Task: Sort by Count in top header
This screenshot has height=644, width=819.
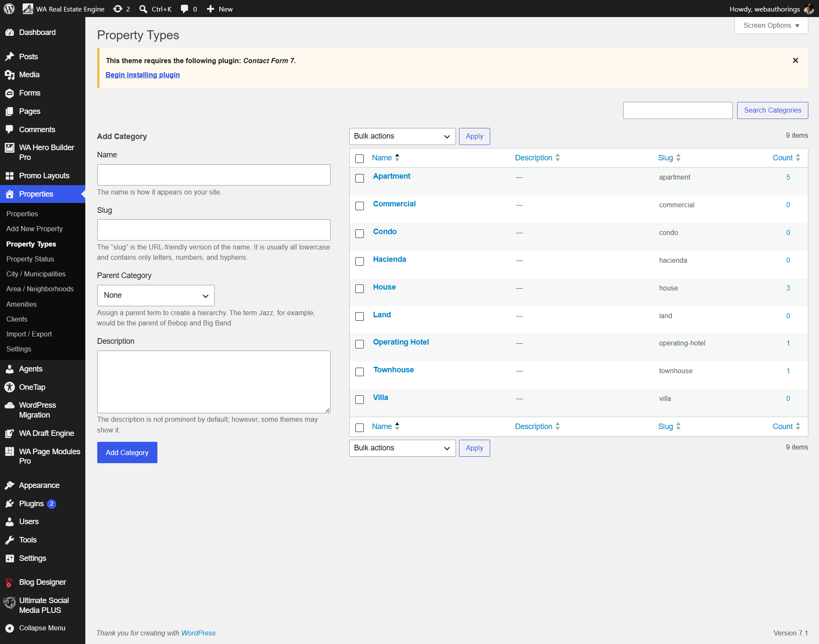Action: click(x=786, y=158)
